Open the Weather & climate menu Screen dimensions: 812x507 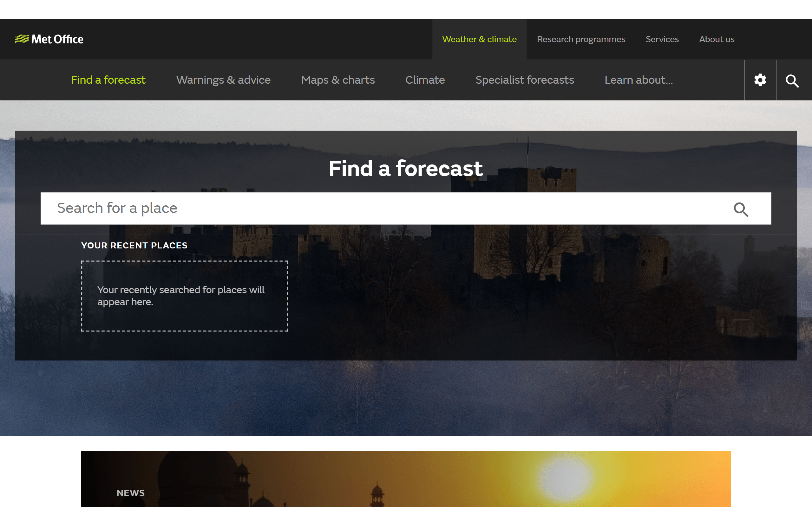(479, 39)
